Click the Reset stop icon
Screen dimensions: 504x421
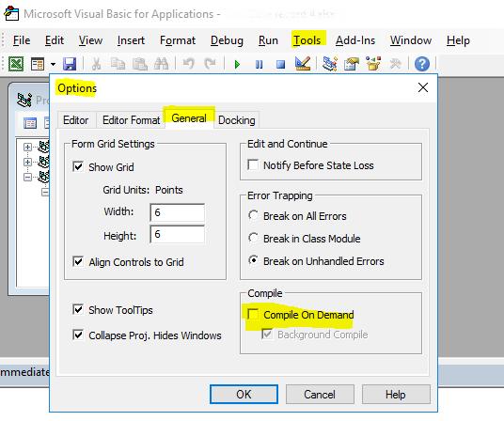[x=280, y=64]
